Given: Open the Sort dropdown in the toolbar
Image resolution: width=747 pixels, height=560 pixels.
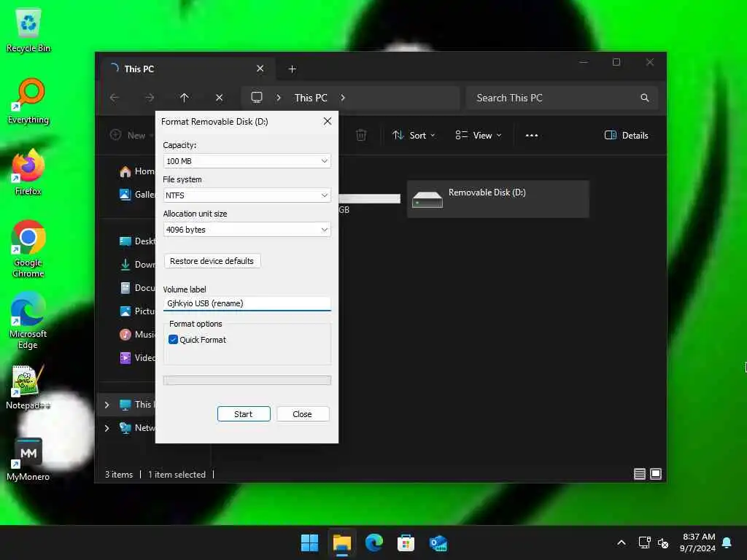Looking at the screenshot, I should 414,135.
